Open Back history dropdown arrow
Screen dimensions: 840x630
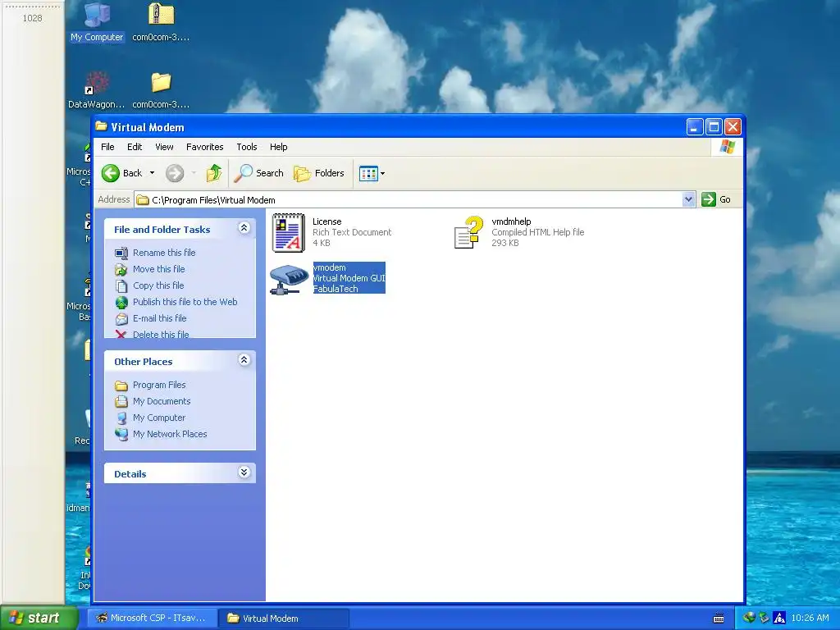tap(152, 173)
